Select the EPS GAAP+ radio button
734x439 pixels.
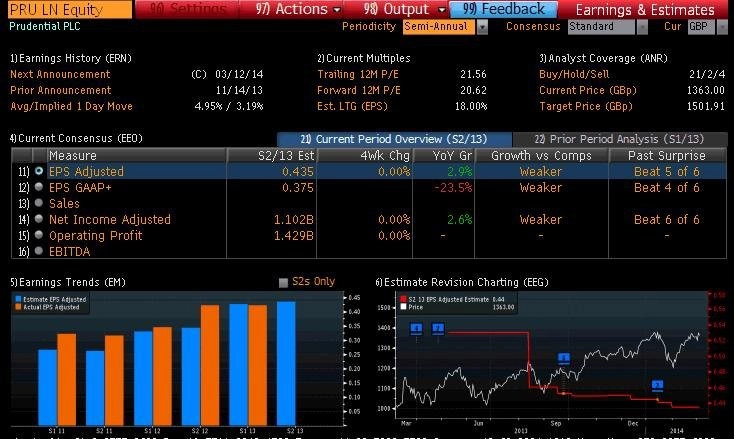pos(39,187)
